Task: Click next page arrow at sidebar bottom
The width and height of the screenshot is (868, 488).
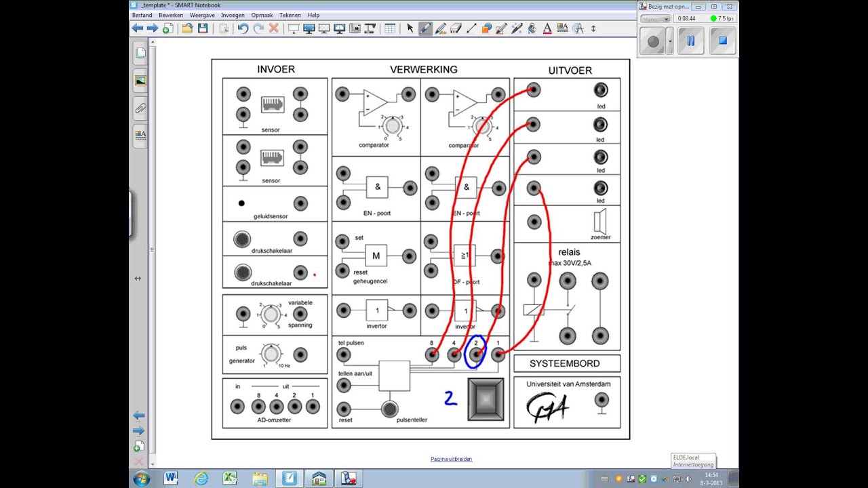Action: [x=138, y=431]
